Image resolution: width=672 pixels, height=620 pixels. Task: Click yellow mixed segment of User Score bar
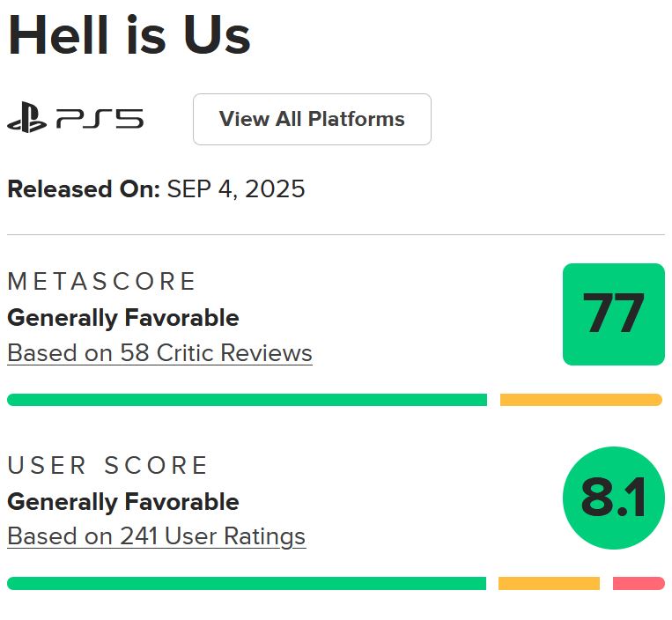tap(549, 583)
